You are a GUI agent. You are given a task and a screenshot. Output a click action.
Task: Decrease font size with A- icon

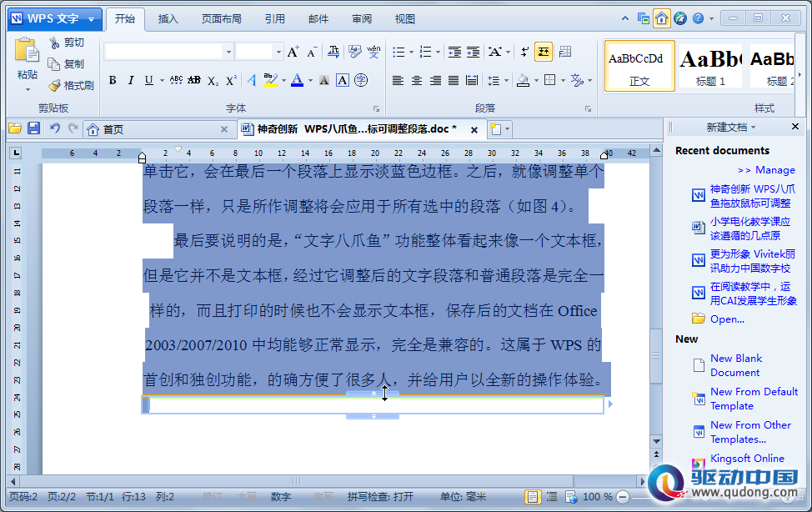point(311,52)
